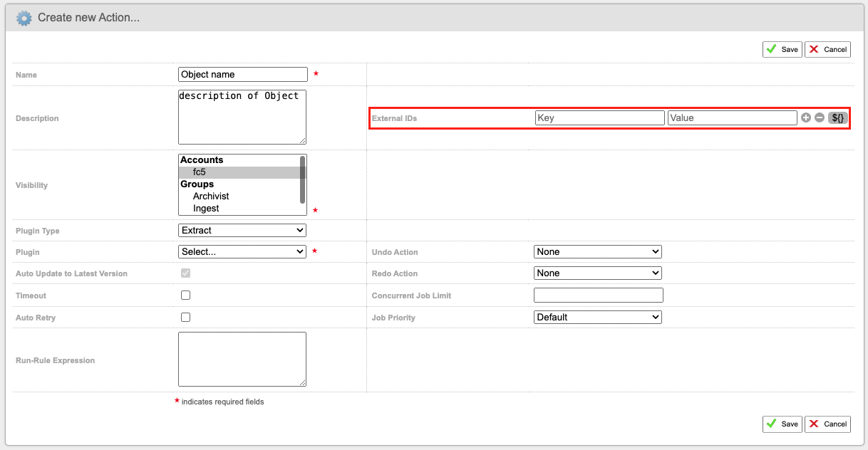Image resolution: width=868 pixels, height=450 pixels.
Task: Click the red X on bottom Cancel
Action: click(x=814, y=424)
